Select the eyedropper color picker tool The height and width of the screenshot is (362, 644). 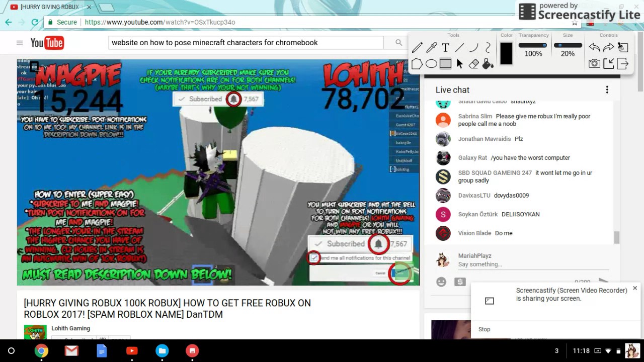(x=431, y=48)
